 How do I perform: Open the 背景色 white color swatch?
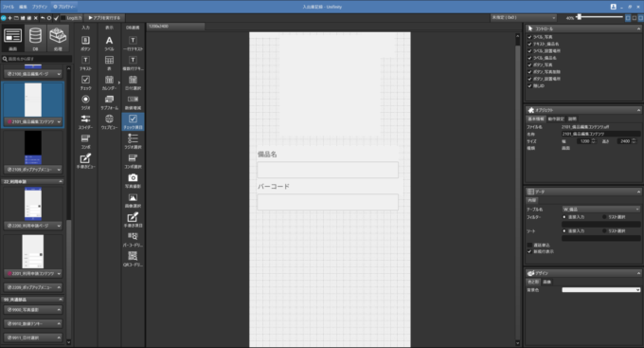tap(600, 290)
